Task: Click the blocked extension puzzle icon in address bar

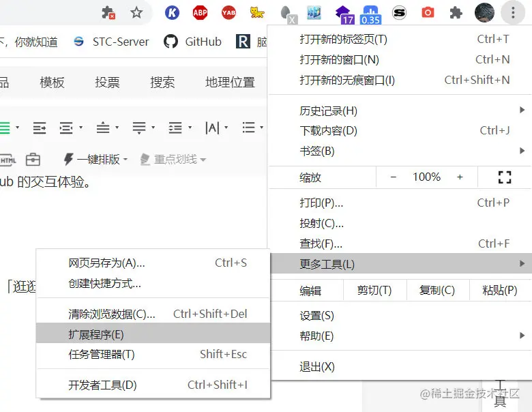Action: tap(108, 13)
